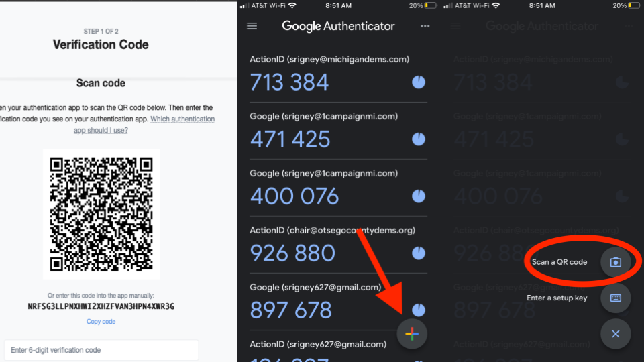Viewport: 644px width, 362px height.
Task: Tap the battery indicator in middle phone status bar
Action: [x=431, y=6]
